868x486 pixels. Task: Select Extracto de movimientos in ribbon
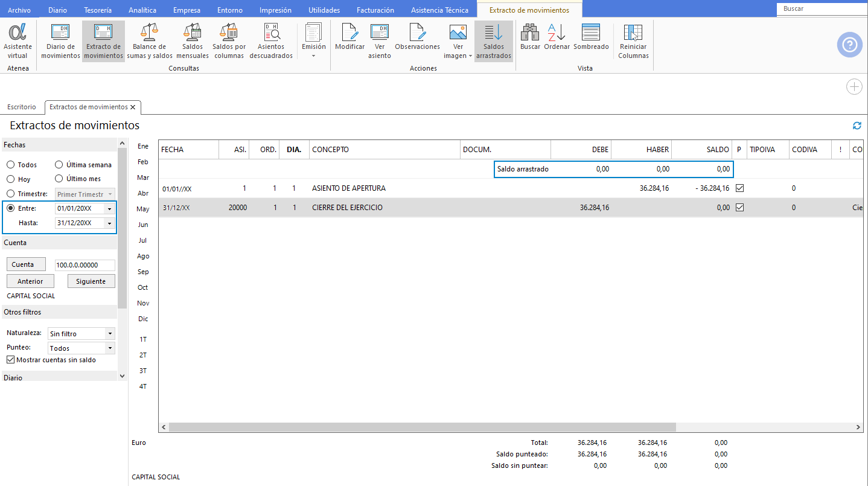103,41
